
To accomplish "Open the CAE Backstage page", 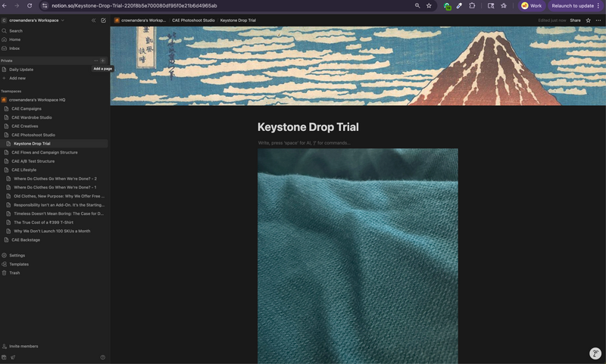I will click(x=25, y=240).
